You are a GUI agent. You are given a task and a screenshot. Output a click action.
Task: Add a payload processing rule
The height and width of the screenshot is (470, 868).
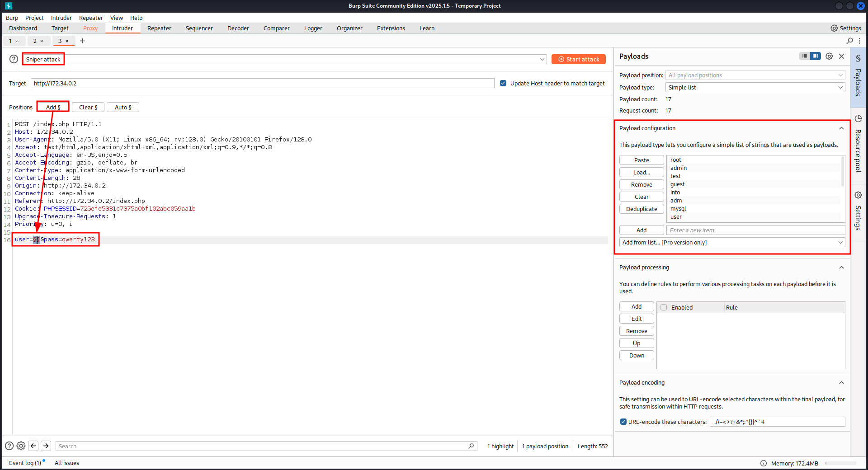[637, 306]
